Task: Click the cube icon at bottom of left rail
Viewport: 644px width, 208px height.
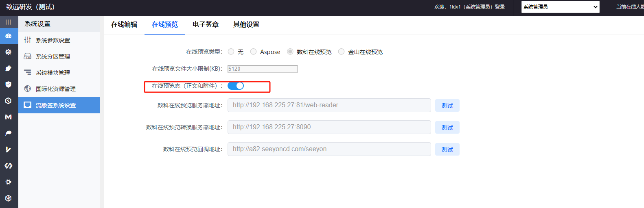Action: click(8, 198)
